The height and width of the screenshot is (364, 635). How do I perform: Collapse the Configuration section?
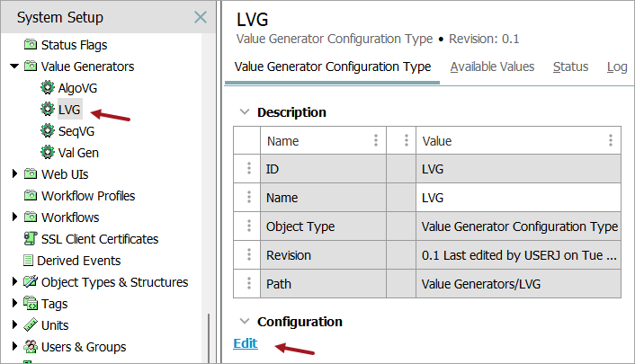pos(245,322)
